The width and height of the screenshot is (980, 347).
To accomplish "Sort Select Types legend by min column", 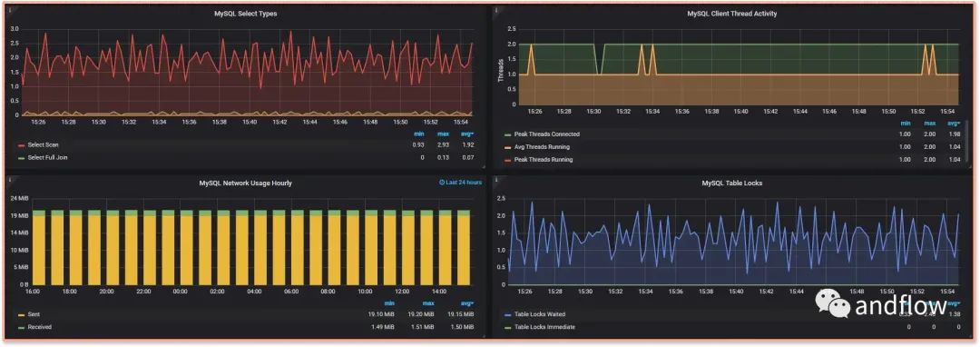I will click(x=419, y=134).
